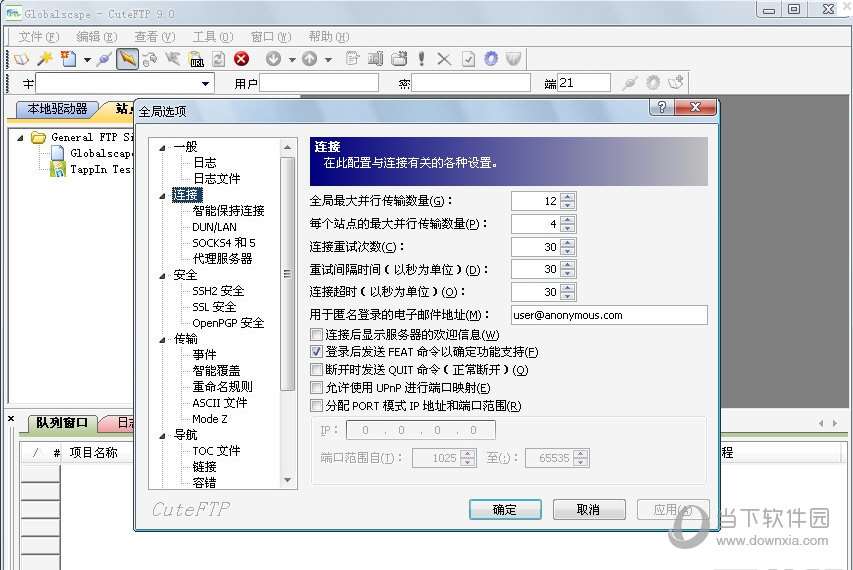
Task: Click the 确定 button
Action: click(505, 510)
